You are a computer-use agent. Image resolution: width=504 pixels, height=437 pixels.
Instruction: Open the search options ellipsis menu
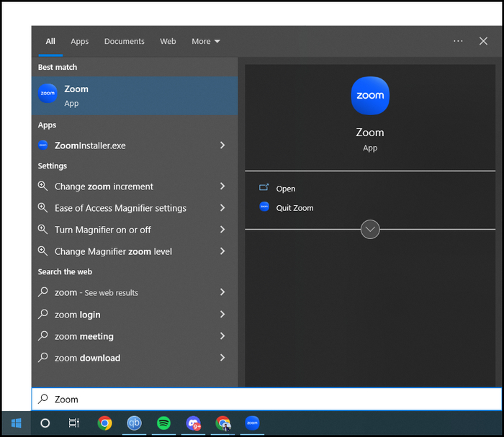[x=458, y=41]
